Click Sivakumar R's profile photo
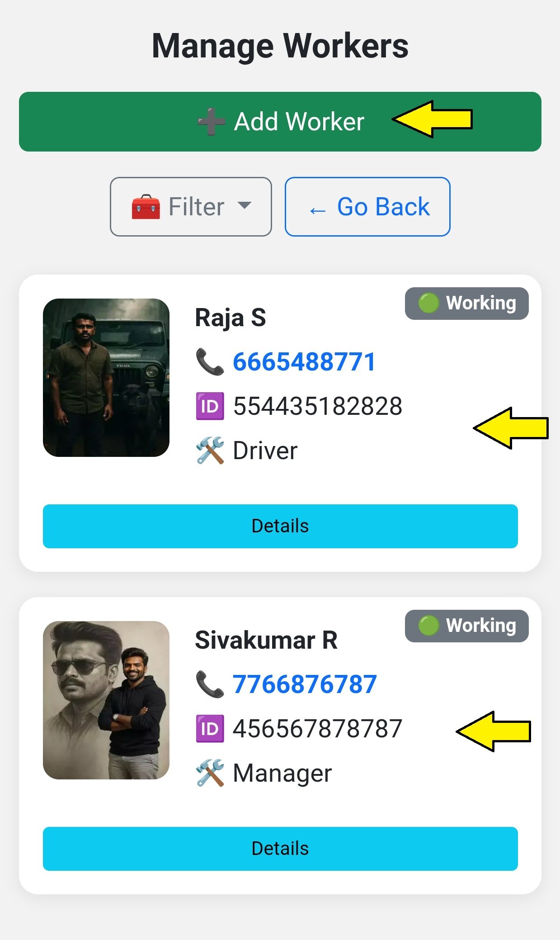The height and width of the screenshot is (940, 560). pos(106,700)
